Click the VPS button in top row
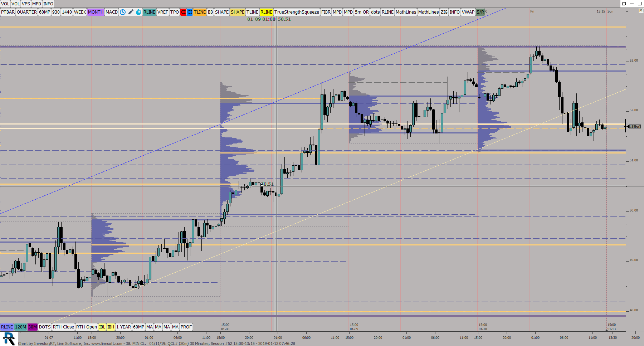The height and width of the screenshot is (346, 644). [26, 4]
